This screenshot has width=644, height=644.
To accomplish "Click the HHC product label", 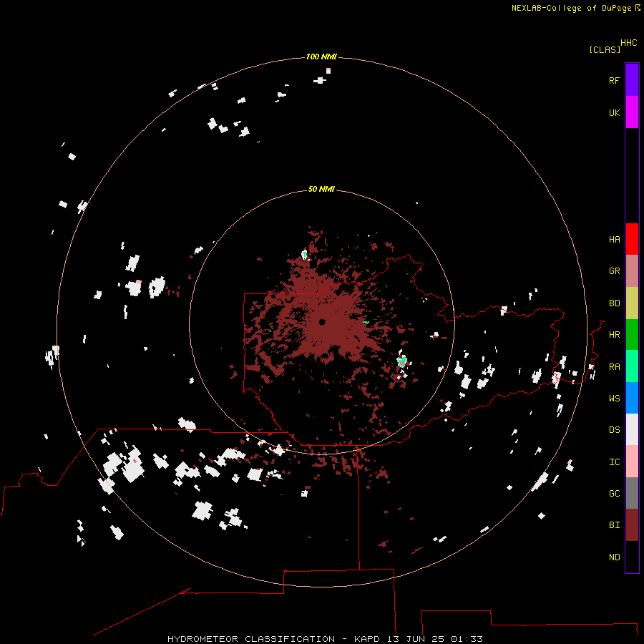I will (x=629, y=43).
